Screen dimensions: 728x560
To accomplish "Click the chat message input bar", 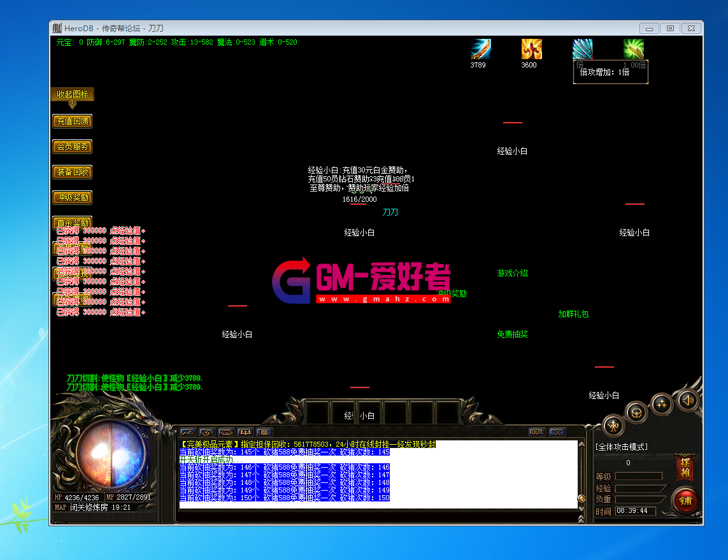I will [x=378, y=516].
